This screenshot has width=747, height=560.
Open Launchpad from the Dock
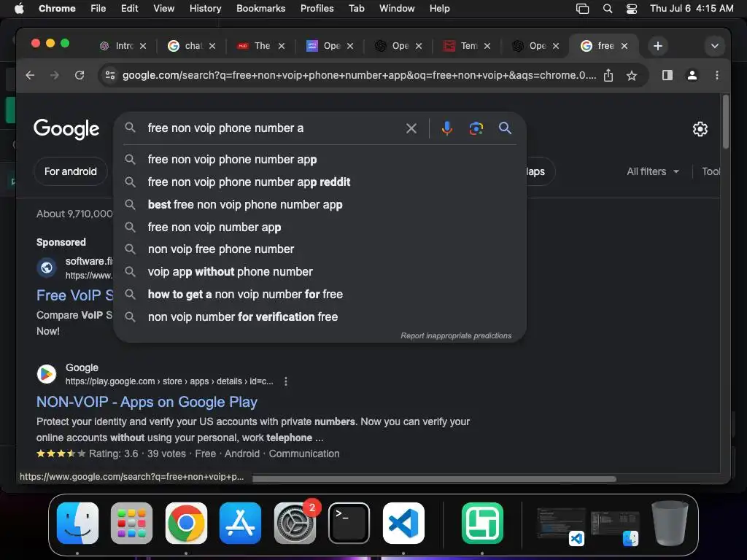tap(131, 523)
